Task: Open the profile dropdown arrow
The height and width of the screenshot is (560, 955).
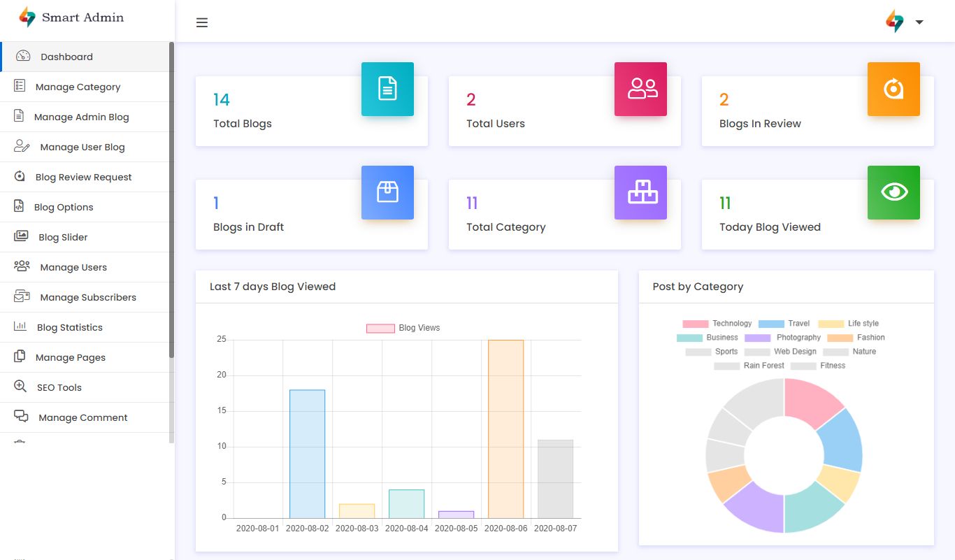Action: (919, 22)
